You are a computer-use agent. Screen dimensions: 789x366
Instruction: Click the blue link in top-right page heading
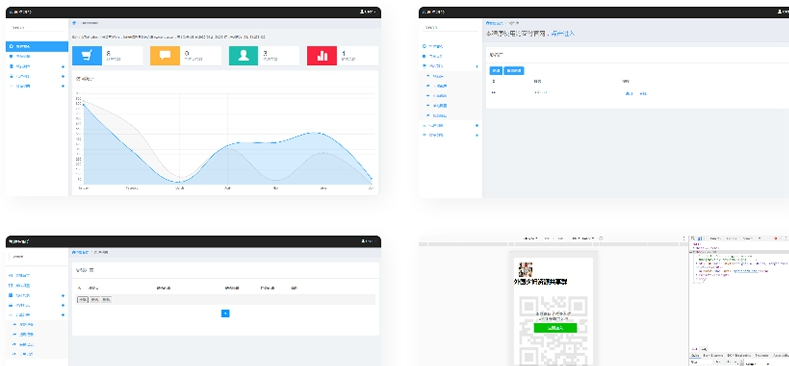coord(563,34)
